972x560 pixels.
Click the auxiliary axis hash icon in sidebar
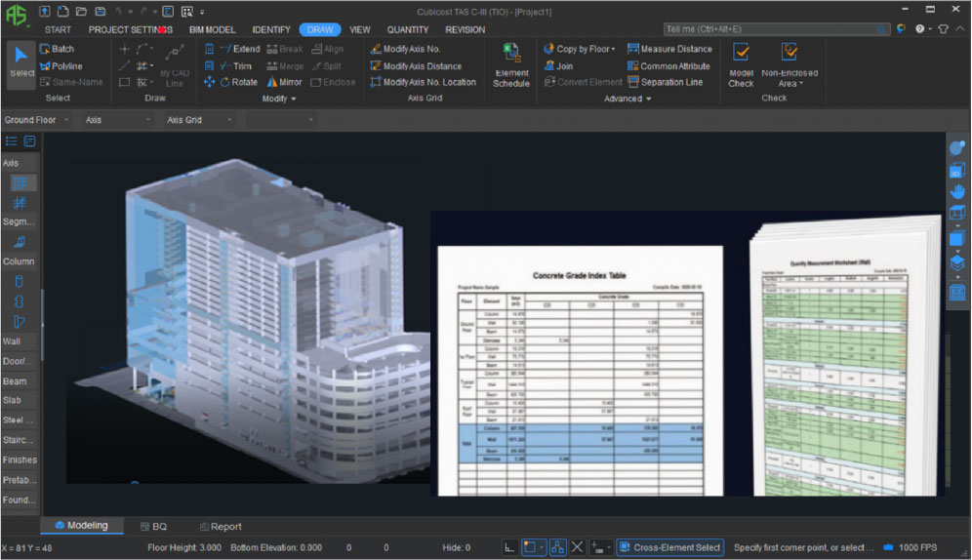click(20, 203)
